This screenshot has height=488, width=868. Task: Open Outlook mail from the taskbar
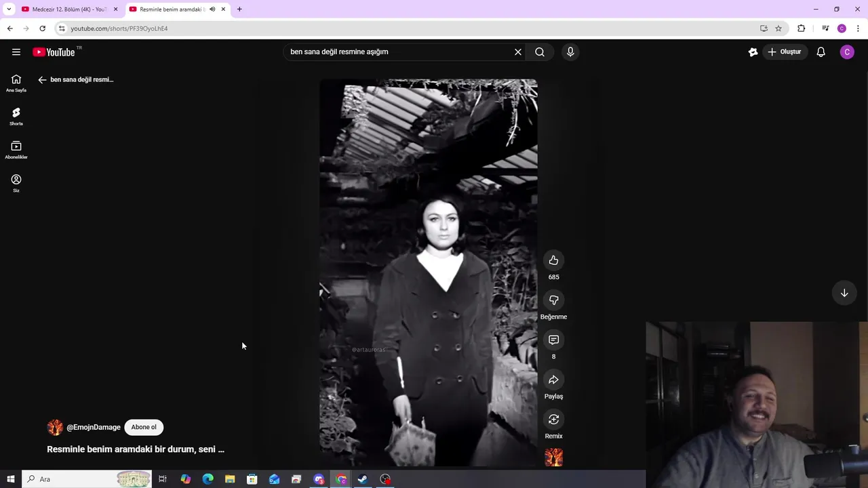[x=274, y=479]
